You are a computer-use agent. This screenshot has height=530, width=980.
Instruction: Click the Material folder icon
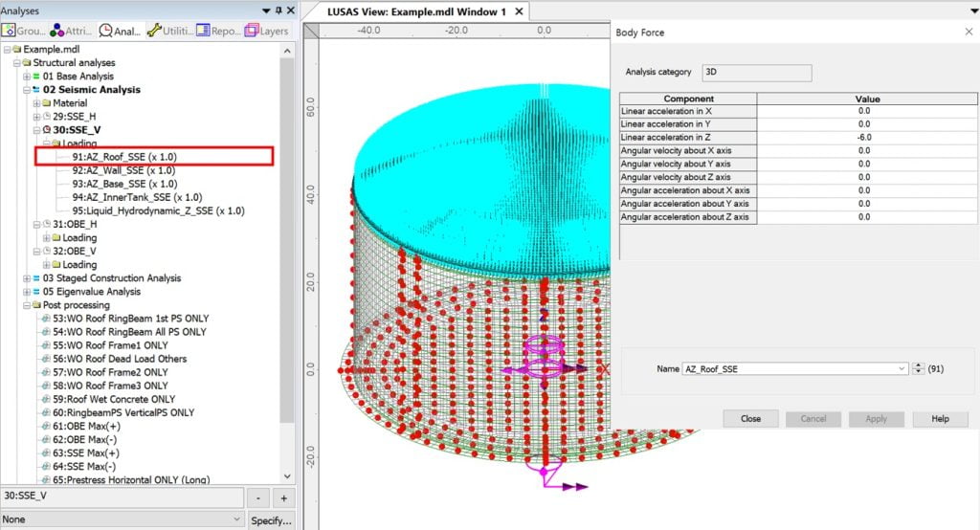click(x=46, y=102)
